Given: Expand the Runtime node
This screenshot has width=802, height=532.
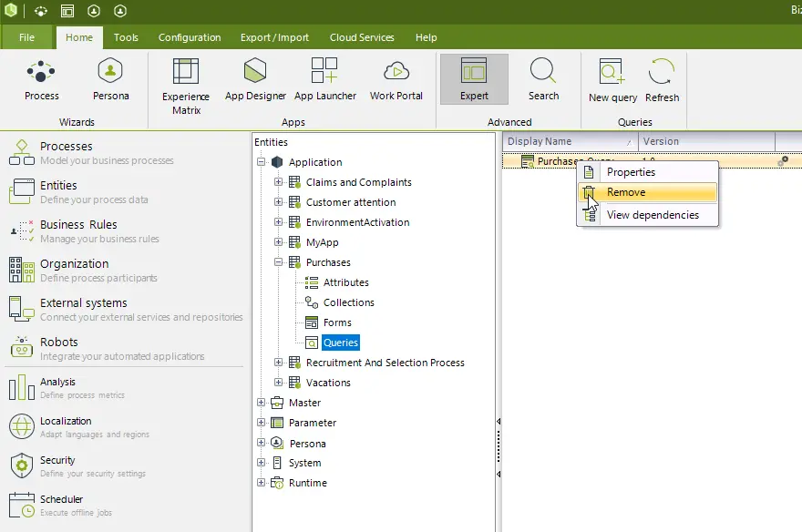Looking at the screenshot, I should pos(261,483).
